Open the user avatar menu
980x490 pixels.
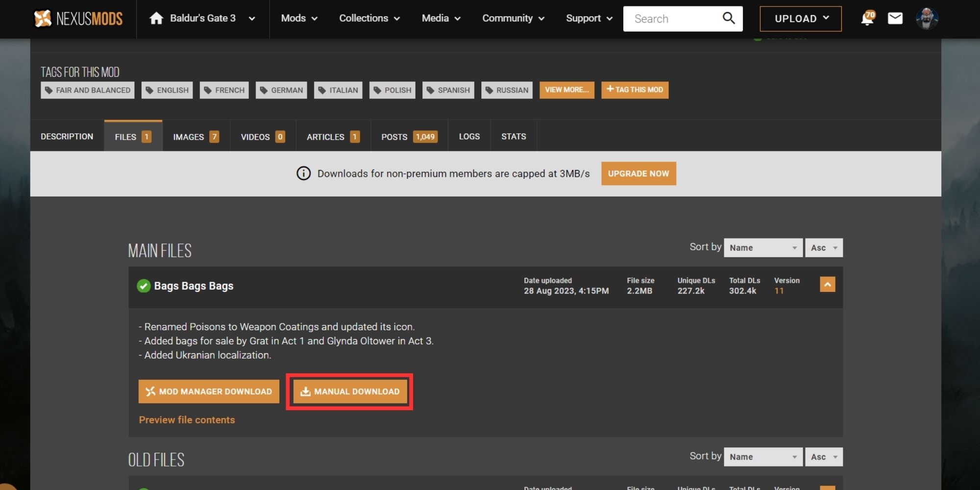[x=927, y=19]
